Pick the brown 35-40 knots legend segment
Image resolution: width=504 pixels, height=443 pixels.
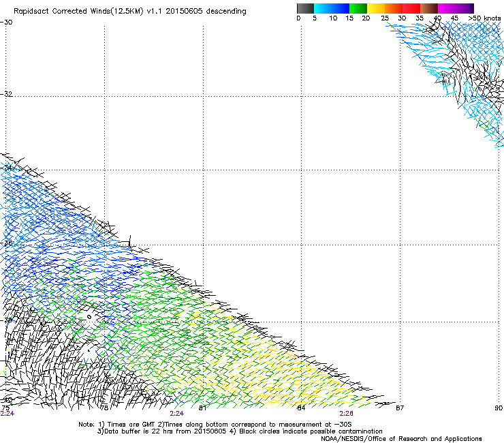tap(429, 8)
